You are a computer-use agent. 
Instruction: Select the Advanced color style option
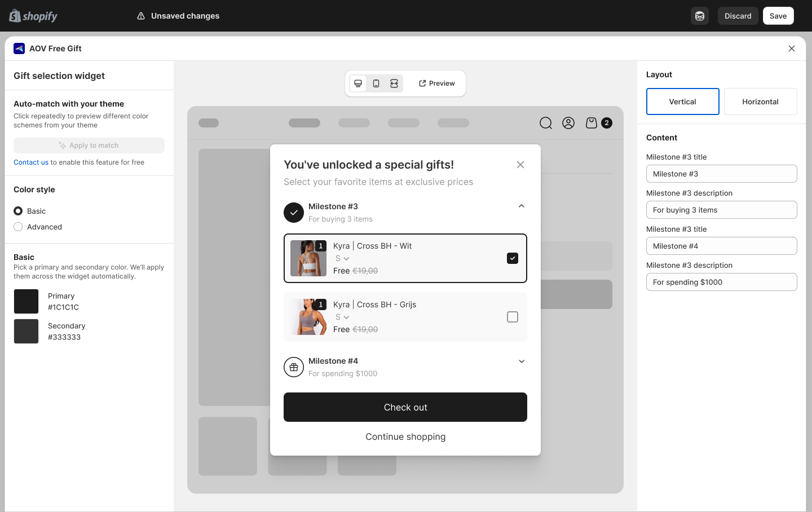pyautogui.click(x=18, y=227)
